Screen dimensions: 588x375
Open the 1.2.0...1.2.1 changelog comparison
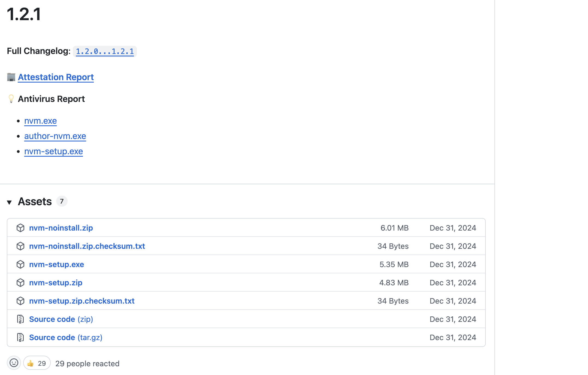click(105, 52)
